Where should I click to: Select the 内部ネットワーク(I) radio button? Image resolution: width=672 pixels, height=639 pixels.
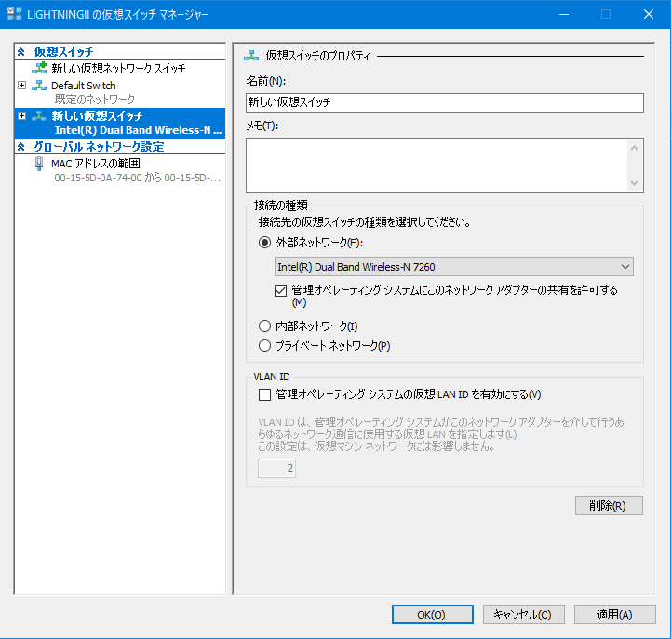pos(265,326)
